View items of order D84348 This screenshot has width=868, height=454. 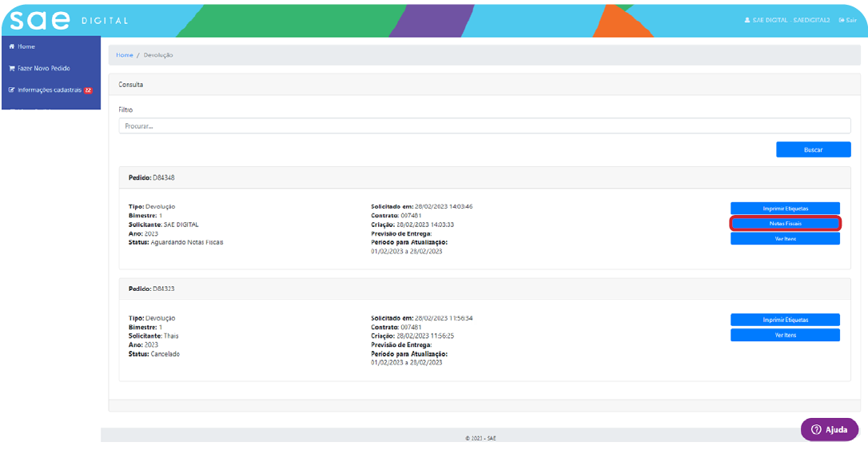pyautogui.click(x=785, y=239)
